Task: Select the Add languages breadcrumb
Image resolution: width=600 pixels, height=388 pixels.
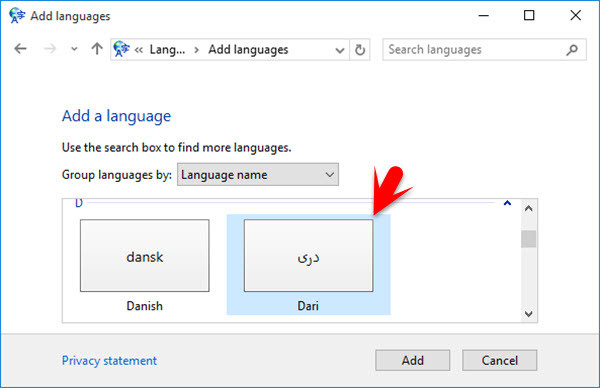Action: [248, 50]
